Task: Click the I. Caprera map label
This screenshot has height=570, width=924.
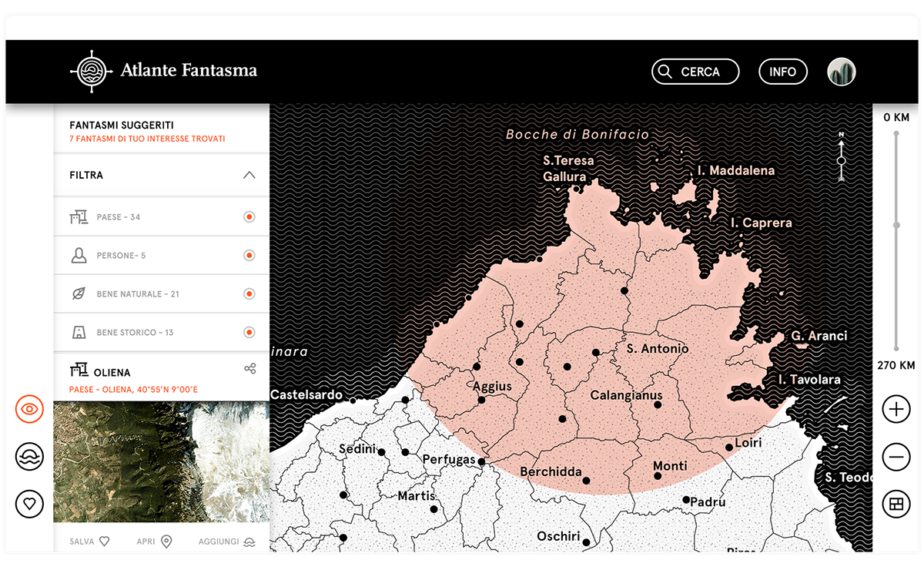Action: 762,223
